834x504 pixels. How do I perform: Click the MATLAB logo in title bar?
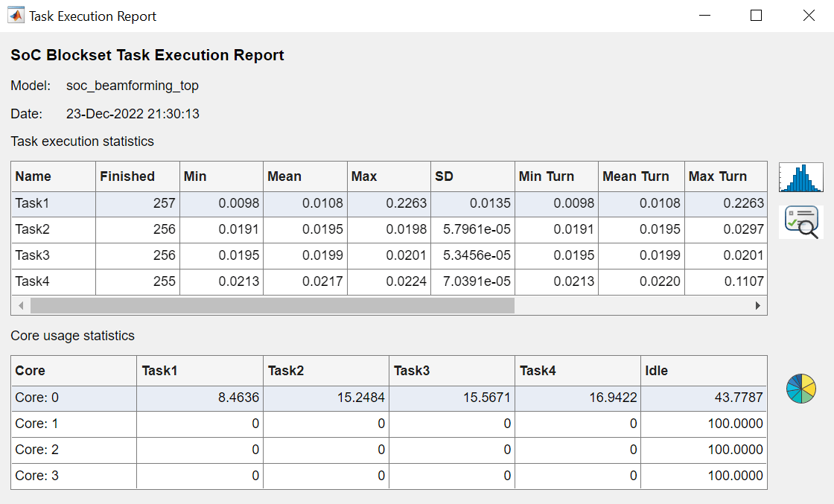(15, 16)
